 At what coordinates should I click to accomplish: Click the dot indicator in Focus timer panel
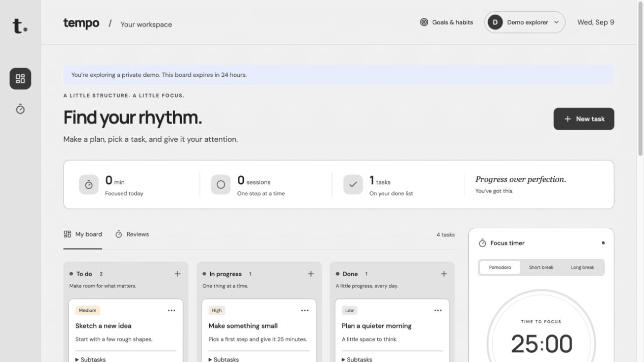tap(603, 243)
